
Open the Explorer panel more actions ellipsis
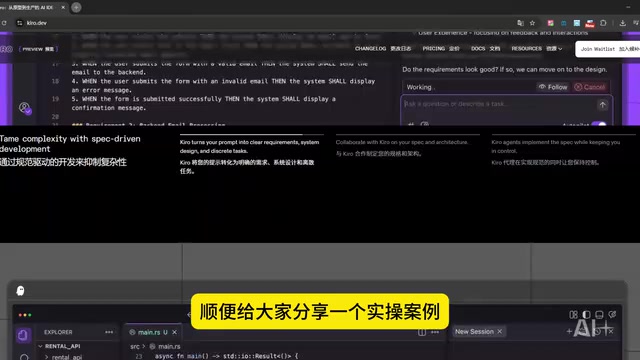[x=109, y=332]
